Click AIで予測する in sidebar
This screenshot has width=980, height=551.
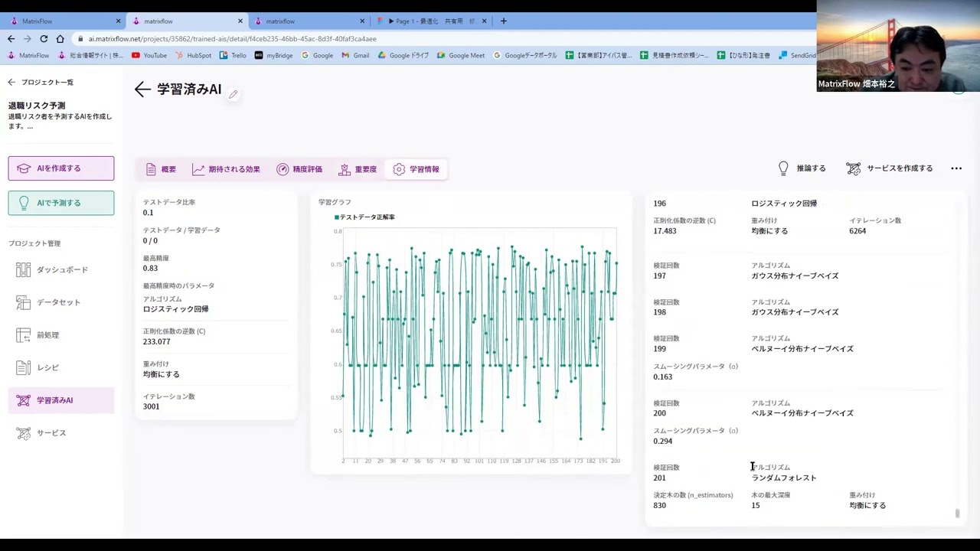click(61, 203)
